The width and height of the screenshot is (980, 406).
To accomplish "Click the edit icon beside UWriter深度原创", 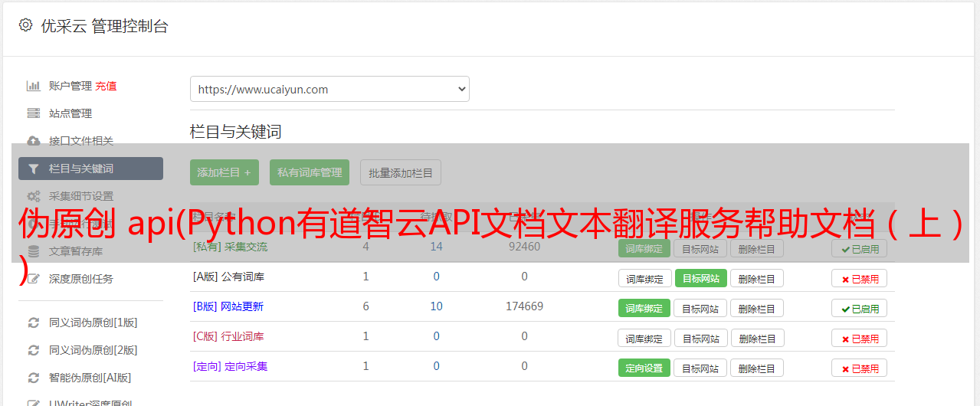I will 34,403.
